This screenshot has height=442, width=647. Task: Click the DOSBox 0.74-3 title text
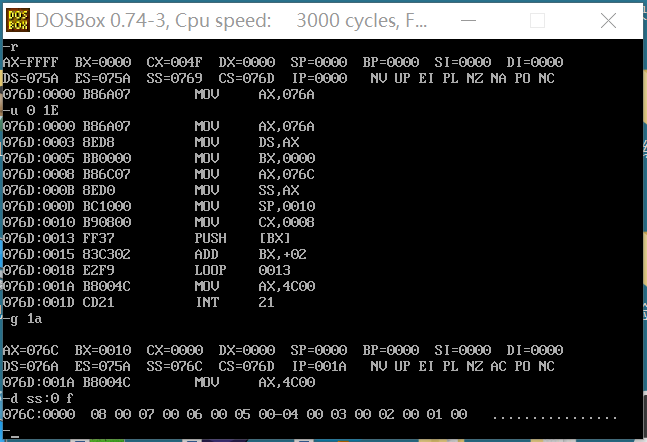231,20
